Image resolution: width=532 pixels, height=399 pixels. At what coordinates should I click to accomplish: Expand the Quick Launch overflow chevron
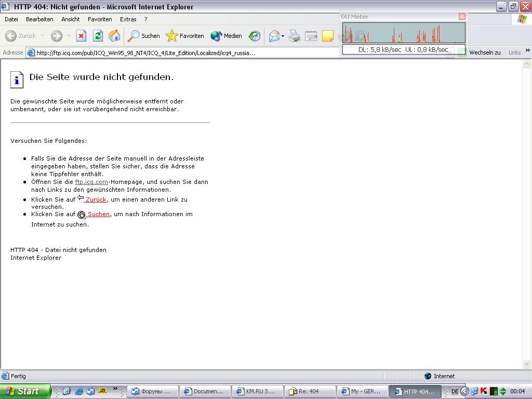point(115,389)
